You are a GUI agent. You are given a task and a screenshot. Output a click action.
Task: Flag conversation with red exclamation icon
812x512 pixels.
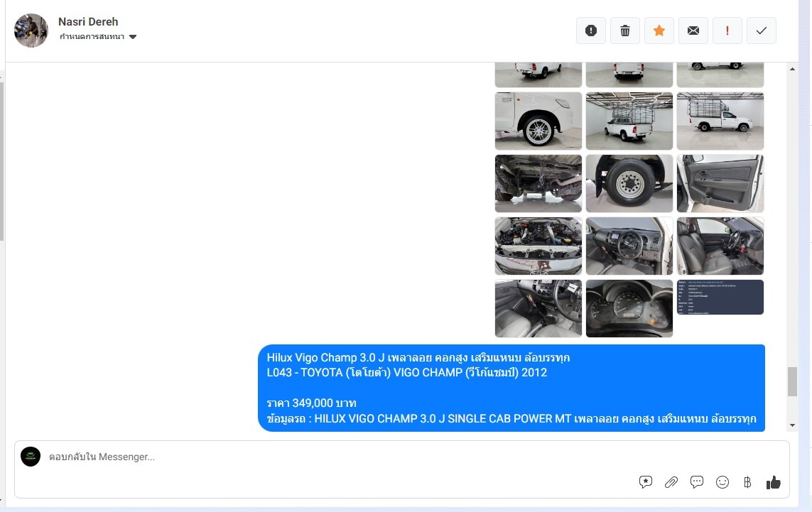point(727,31)
